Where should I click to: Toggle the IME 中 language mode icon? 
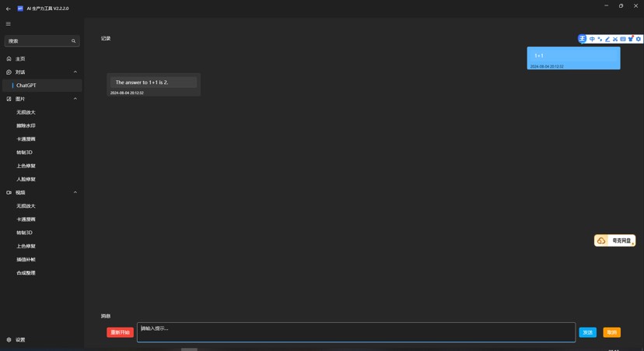coord(592,39)
